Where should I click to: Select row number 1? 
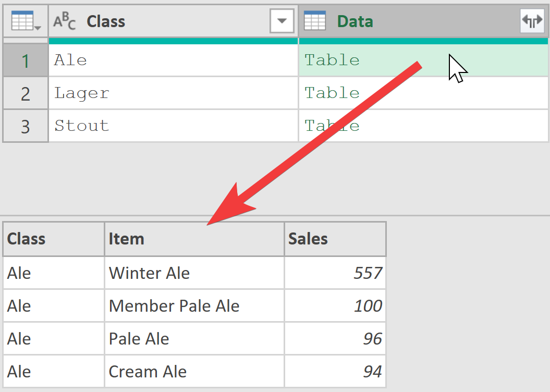coord(26,60)
